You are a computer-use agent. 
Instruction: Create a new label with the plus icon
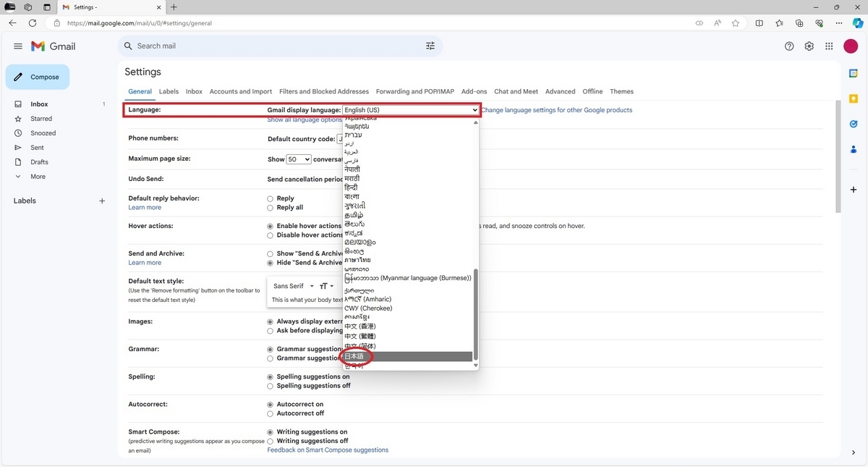102,201
